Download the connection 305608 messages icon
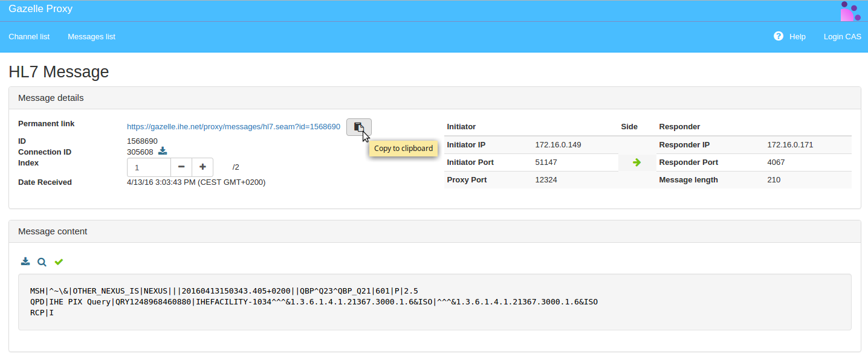This screenshot has height=363, width=868. 163,151
